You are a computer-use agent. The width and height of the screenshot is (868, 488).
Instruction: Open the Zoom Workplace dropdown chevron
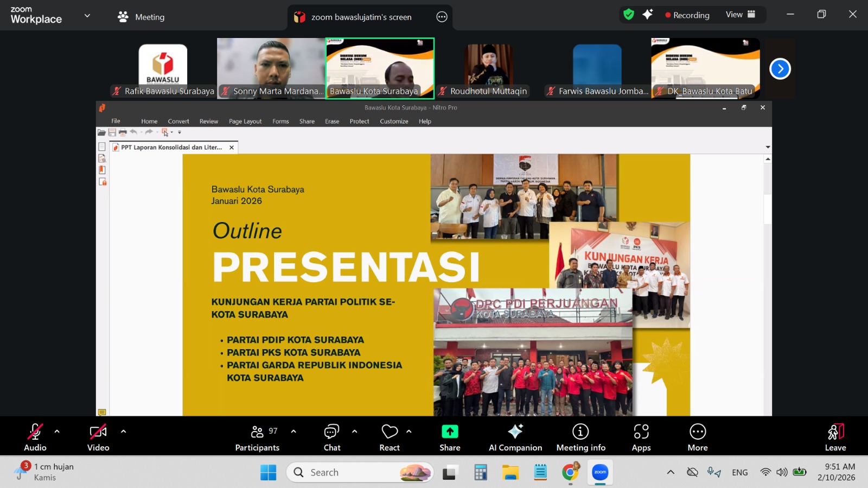pyautogui.click(x=87, y=16)
